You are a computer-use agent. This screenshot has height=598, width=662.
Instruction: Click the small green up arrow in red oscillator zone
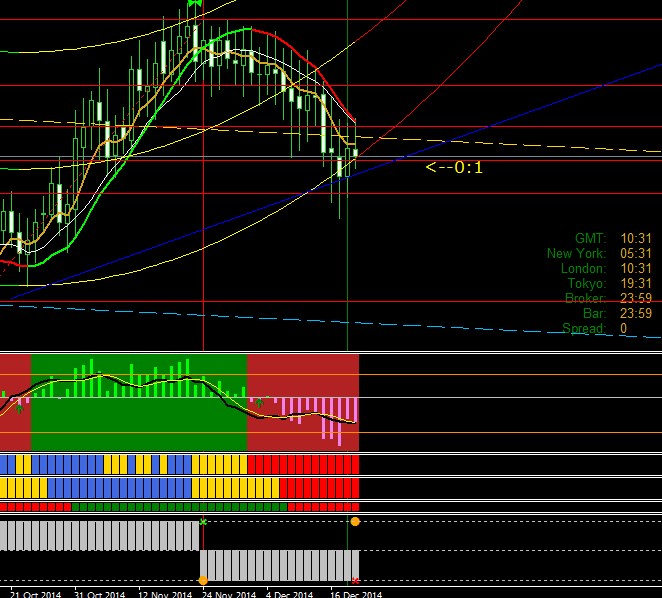[x=260, y=403]
